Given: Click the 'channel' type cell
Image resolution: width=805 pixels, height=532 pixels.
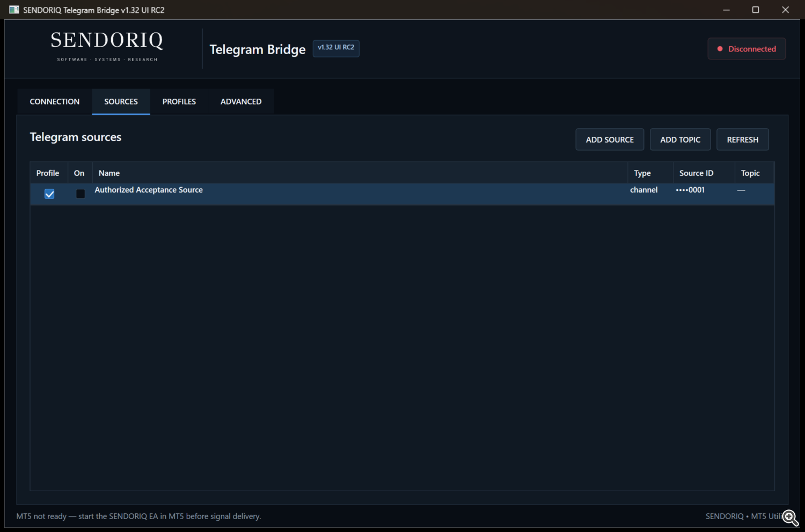Looking at the screenshot, I should 644,190.
